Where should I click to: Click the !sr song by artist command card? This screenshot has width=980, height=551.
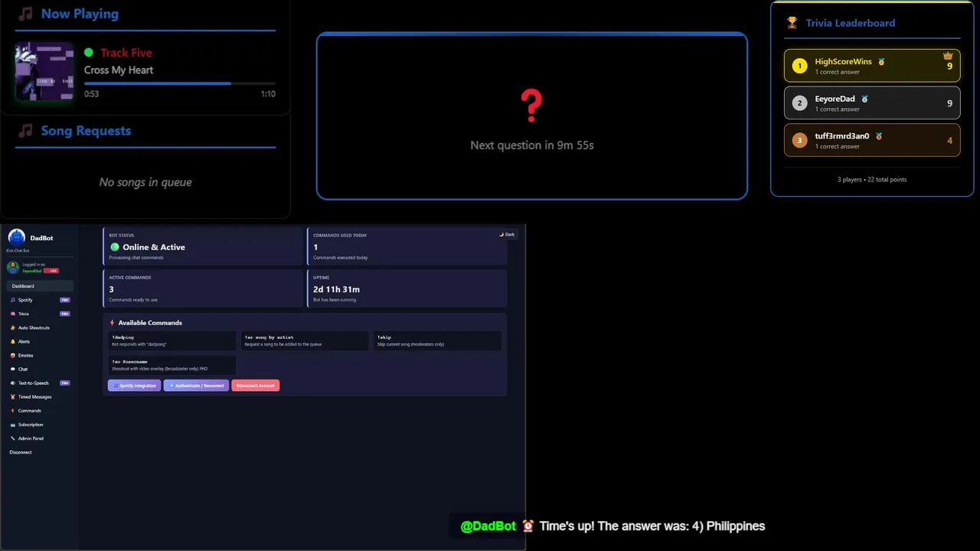(x=305, y=341)
